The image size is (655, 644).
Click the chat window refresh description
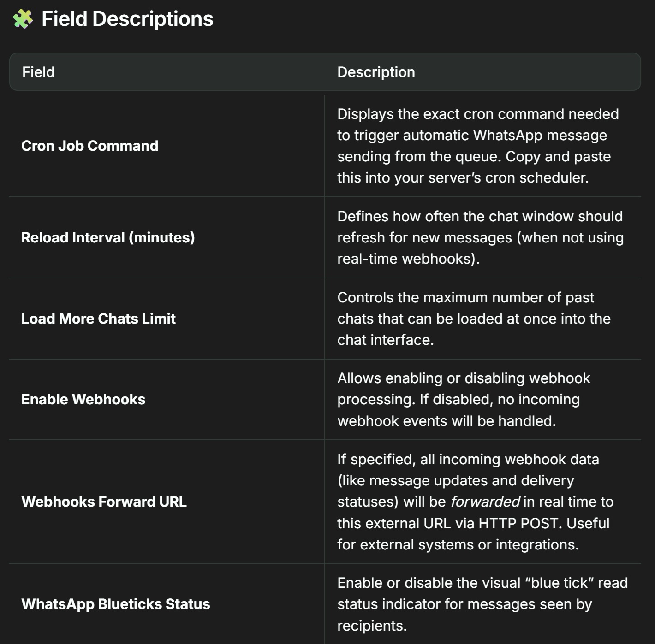[x=480, y=217]
